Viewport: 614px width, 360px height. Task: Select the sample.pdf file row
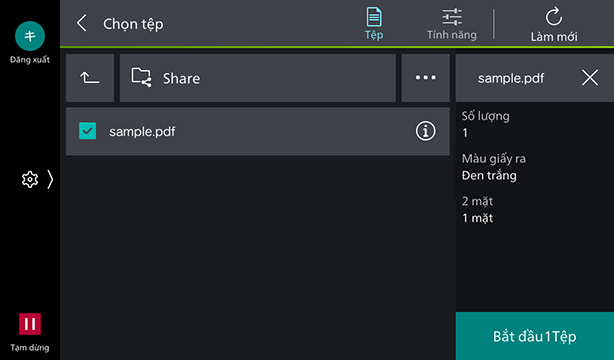pos(258,131)
